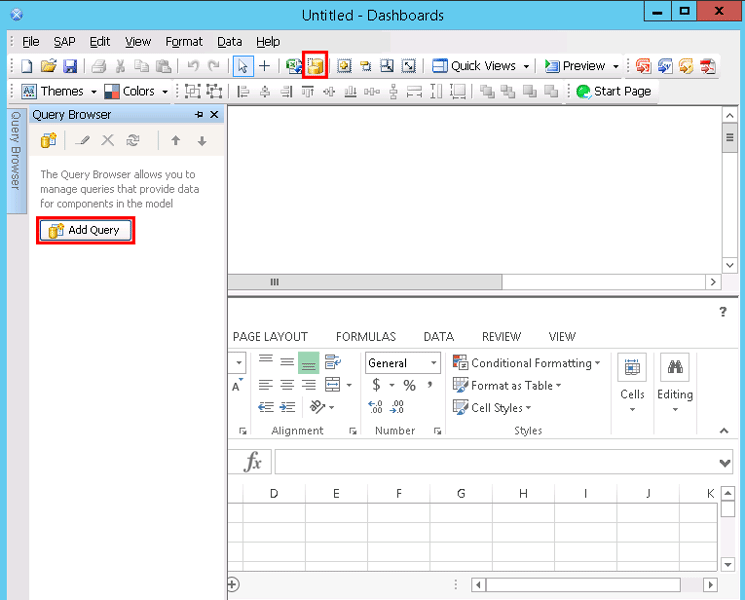The width and height of the screenshot is (745, 600).
Task: Switch to the FORMULAS ribbon tab
Action: (x=365, y=337)
